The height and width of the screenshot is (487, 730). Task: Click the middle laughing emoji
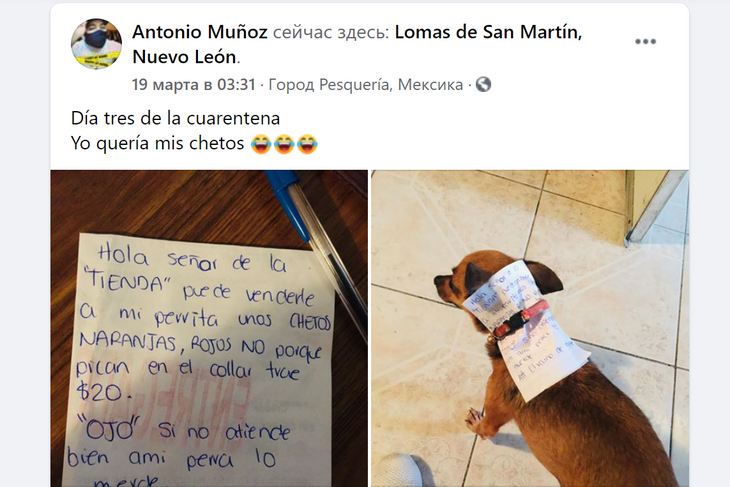(x=284, y=144)
